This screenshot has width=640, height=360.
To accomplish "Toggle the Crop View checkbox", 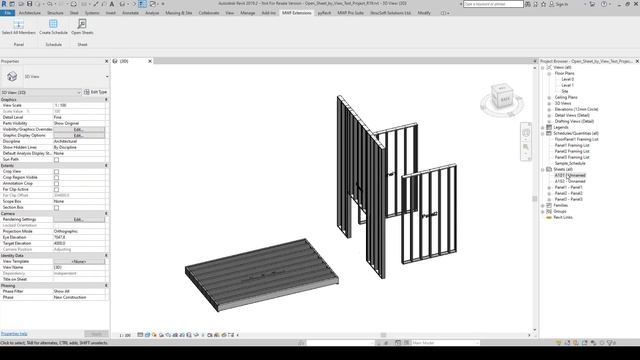I will (x=56, y=171).
